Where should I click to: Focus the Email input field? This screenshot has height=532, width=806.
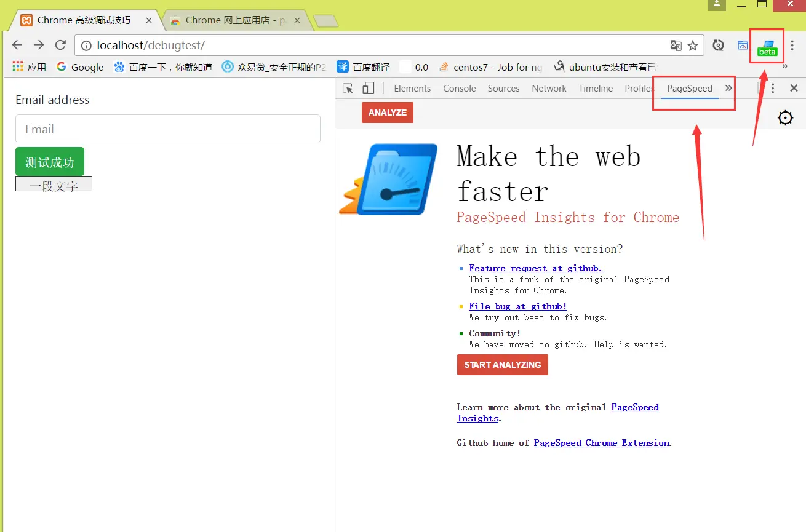pyautogui.click(x=168, y=129)
